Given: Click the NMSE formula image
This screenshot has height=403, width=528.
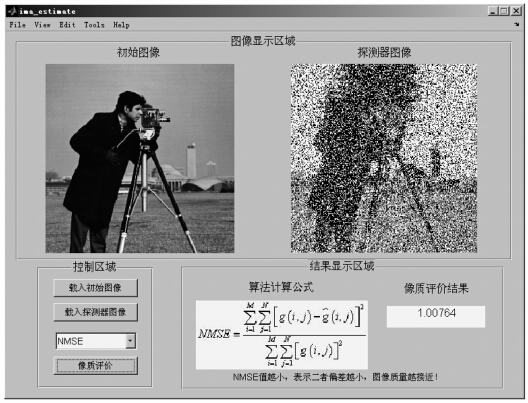Looking at the screenshot, I should [282, 335].
